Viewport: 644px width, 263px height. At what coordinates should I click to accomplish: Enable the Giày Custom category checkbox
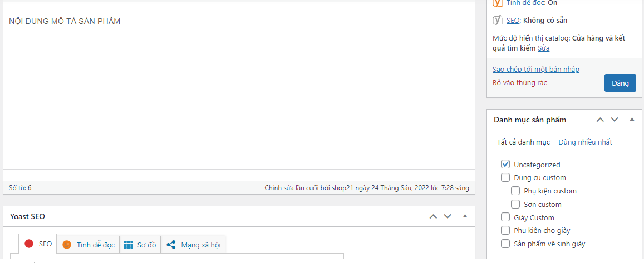click(x=505, y=217)
